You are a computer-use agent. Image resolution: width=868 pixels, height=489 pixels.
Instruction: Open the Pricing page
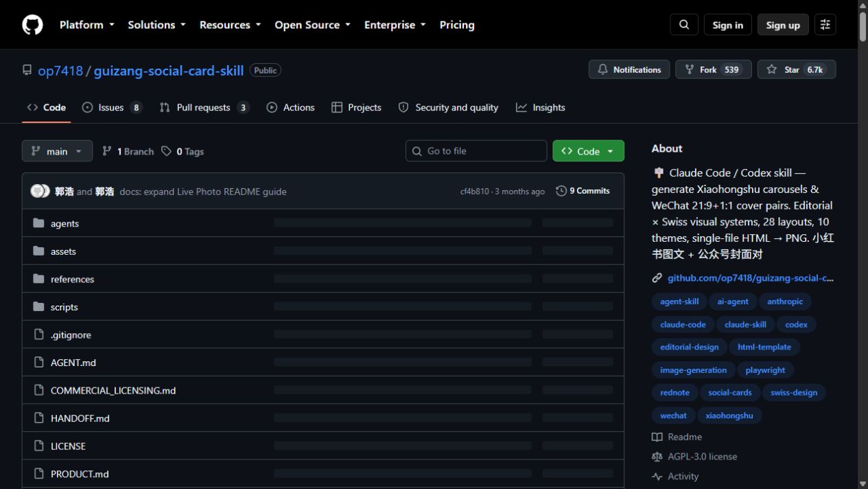pos(457,25)
